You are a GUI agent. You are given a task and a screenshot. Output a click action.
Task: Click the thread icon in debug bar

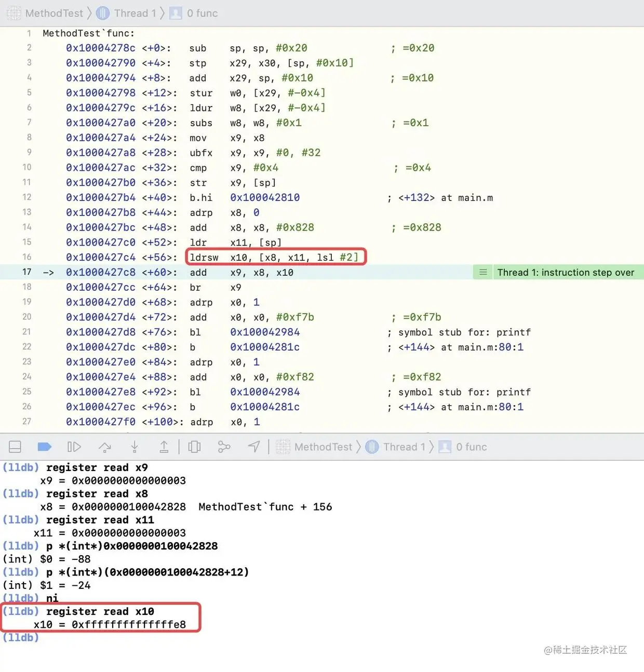pyautogui.click(x=372, y=447)
